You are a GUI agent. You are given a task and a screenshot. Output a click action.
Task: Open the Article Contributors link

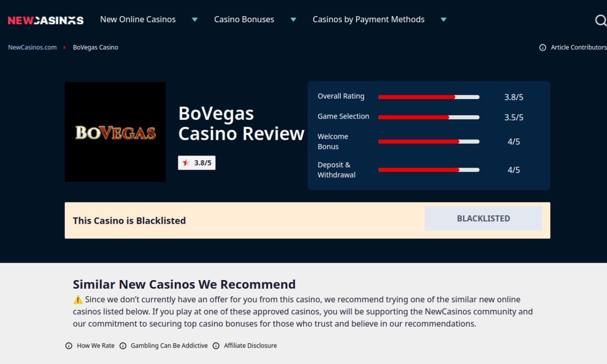pyautogui.click(x=579, y=47)
